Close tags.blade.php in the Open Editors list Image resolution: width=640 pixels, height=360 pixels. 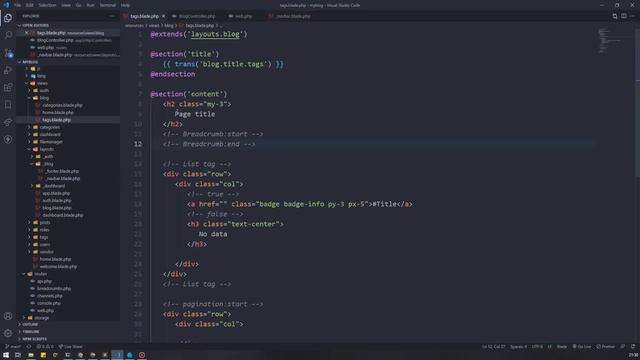(27, 33)
